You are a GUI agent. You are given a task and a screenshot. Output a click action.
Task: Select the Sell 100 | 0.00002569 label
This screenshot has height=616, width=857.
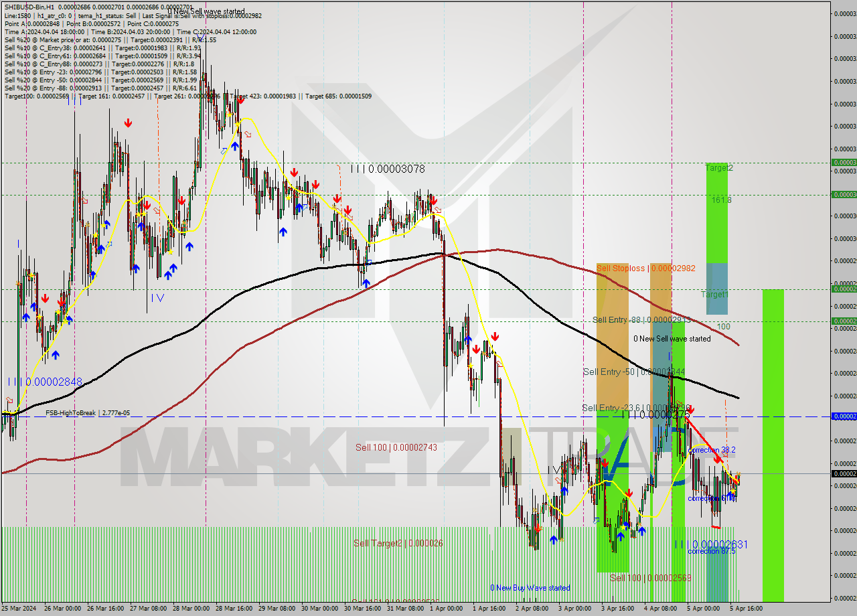(x=650, y=578)
